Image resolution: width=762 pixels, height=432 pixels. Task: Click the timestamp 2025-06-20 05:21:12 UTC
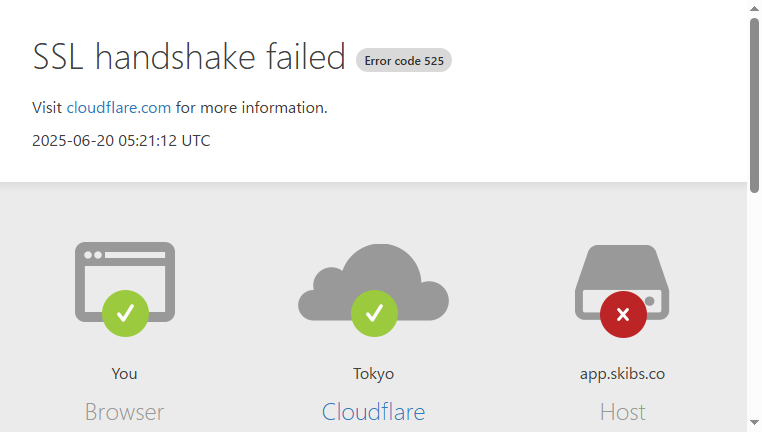[121, 140]
